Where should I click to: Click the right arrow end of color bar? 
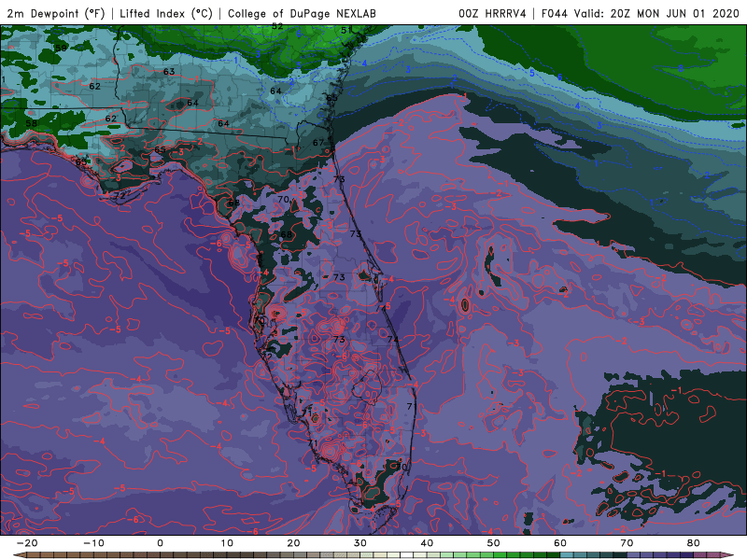[x=728, y=555]
